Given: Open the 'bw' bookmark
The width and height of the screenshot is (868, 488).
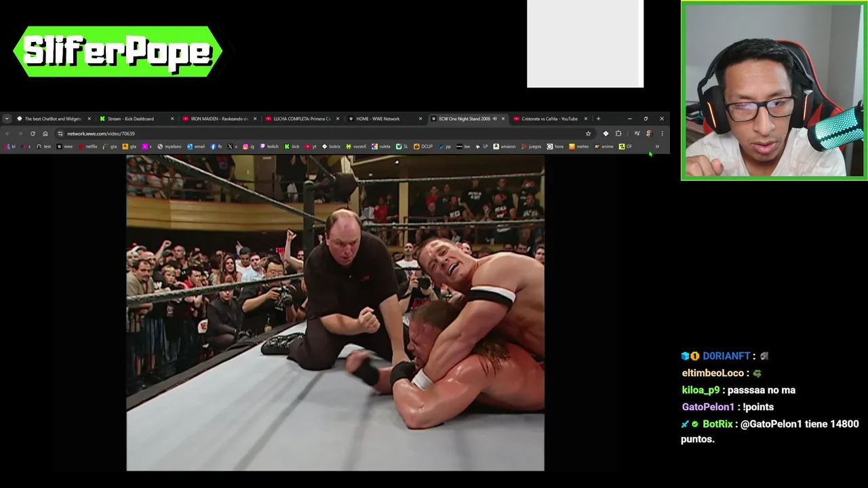Looking at the screenshot, I should [x=464, y=146].
